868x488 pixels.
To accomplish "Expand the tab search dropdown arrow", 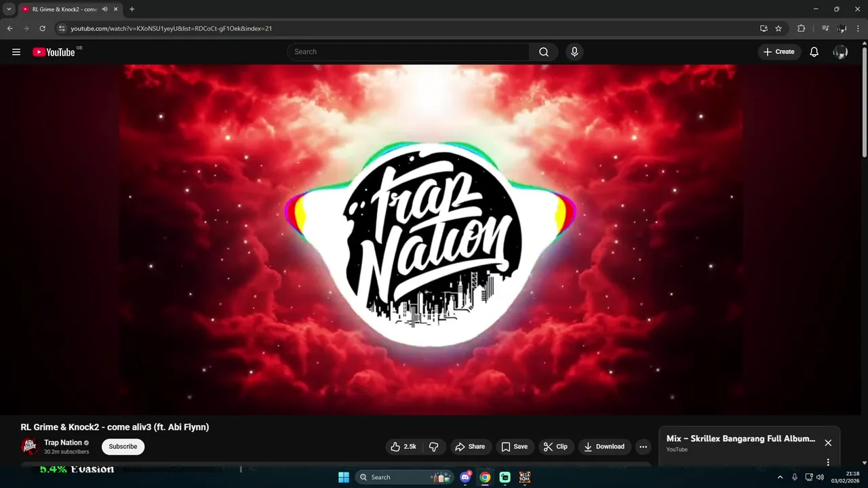I will [x=9, y=9].
